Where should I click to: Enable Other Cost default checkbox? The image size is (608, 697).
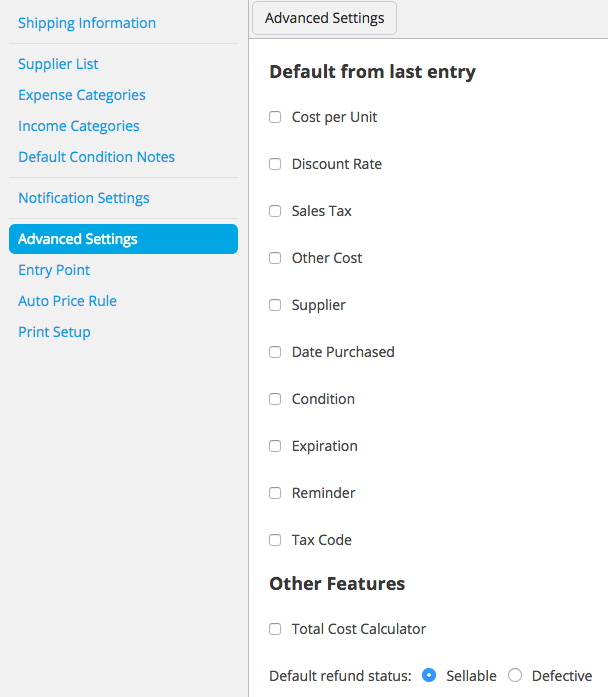pos(275,258)
